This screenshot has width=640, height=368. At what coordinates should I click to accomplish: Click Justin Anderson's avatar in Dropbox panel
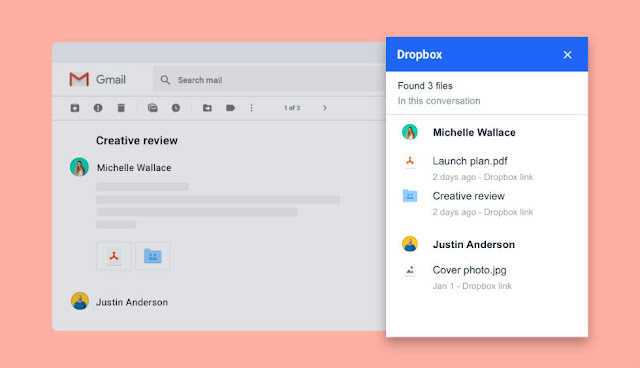(x=410, y=244)
